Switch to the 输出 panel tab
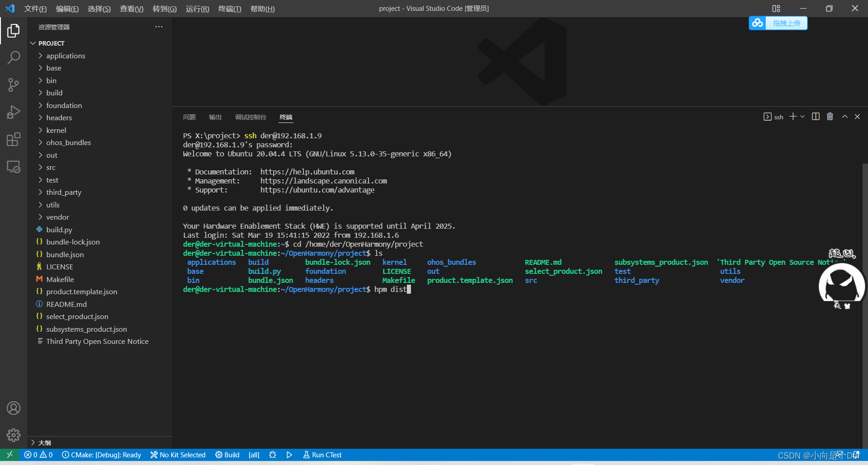Viewport: 868px width, 465px height. pos(215,117)
